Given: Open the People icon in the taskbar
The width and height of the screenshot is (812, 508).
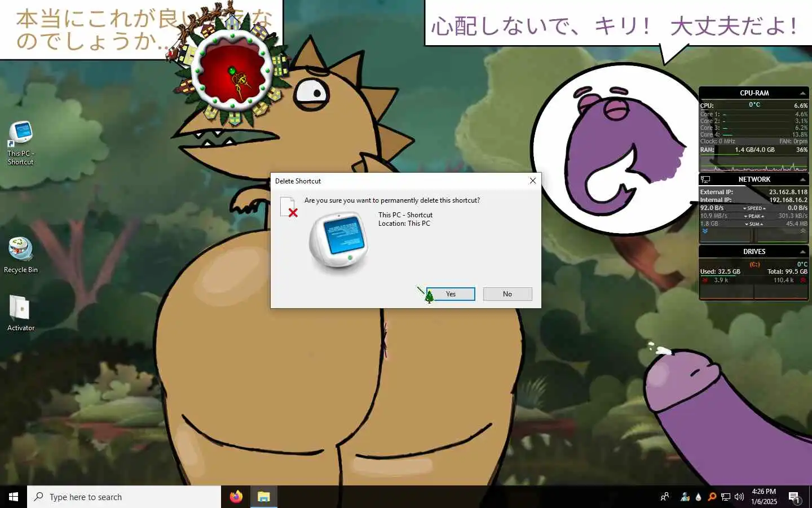Looking at the screenshot, I should [665, 497].
